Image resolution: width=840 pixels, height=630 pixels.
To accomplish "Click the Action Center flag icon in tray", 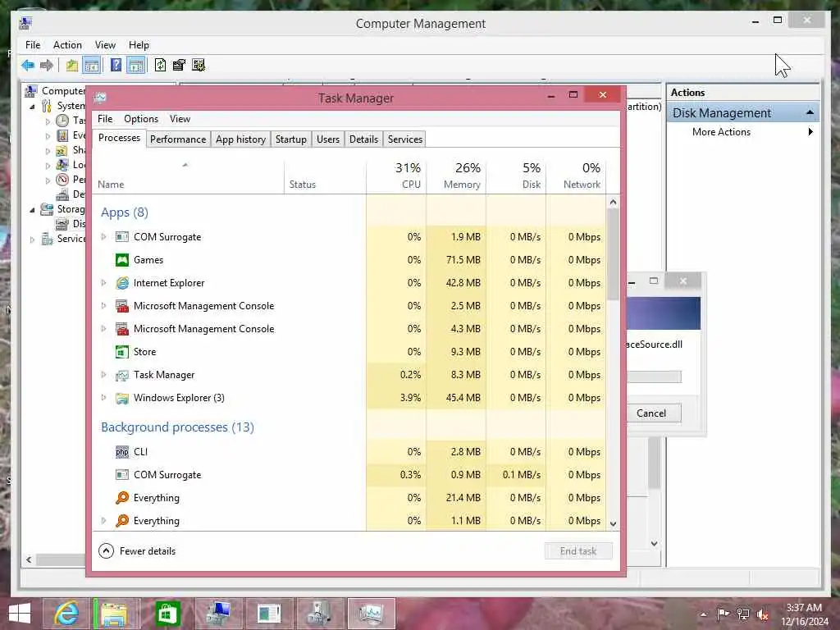I will [x=723, y=614].
